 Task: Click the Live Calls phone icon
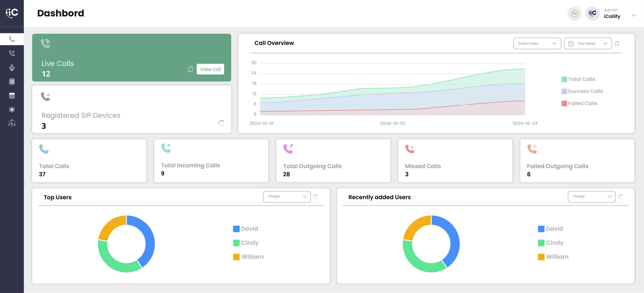point(45,43)
